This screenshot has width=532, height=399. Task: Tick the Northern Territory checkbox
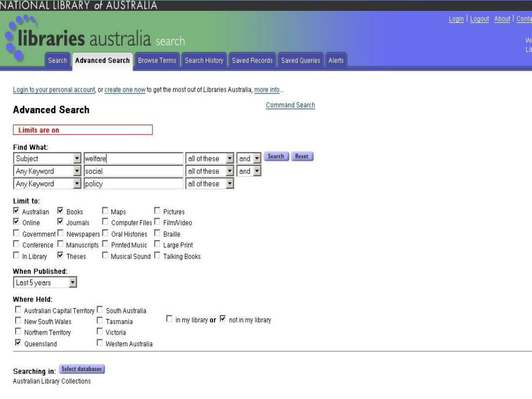point(18,331)
